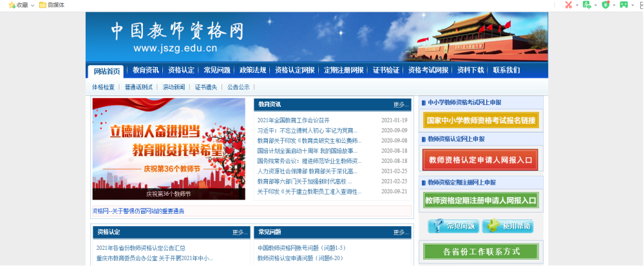Open 教师资格认定申请问题（问题6-20）

click(300, 258)
